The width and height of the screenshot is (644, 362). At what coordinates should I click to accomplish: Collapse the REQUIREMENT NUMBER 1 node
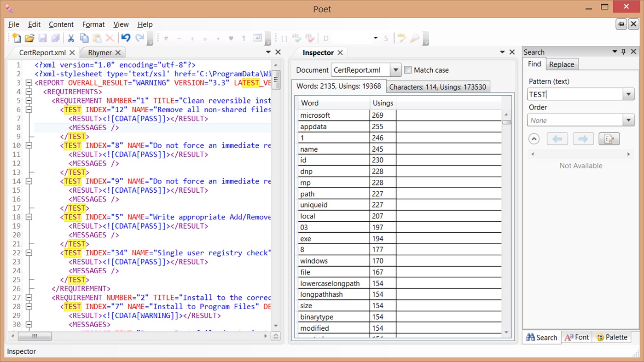[x=29, y=100]
